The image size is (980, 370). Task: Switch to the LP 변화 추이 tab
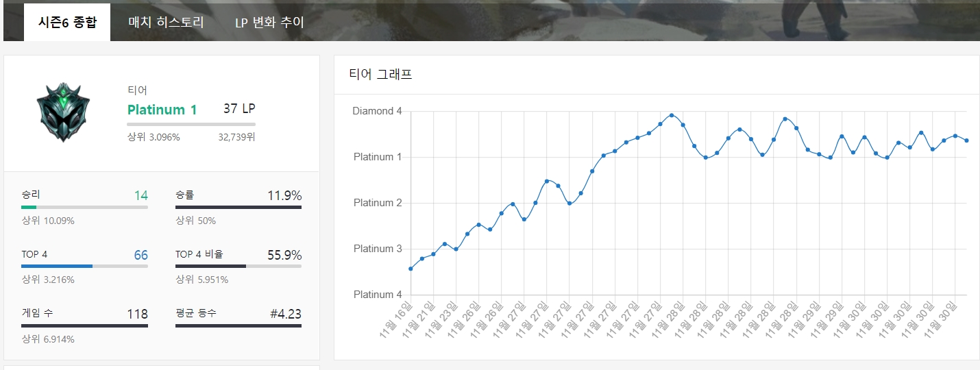(269, 22)
